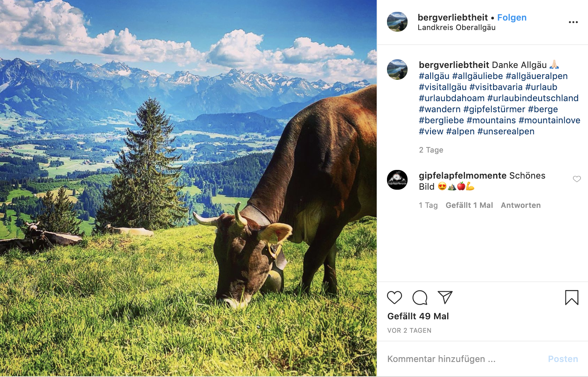Click the cow mountain photo

188,188
